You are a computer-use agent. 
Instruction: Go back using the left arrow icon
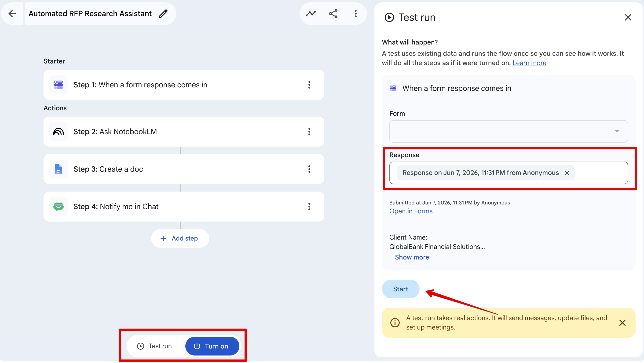point(12,14)
